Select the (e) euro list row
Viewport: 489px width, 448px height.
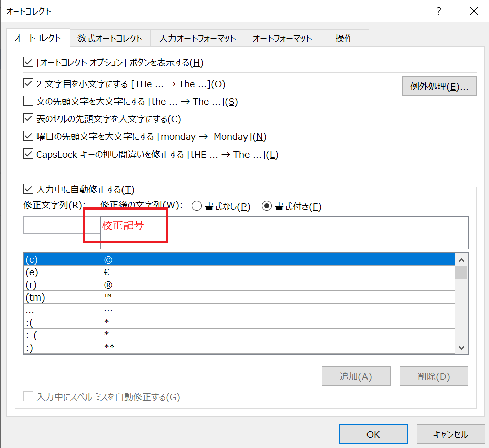(x=239, y=272)
